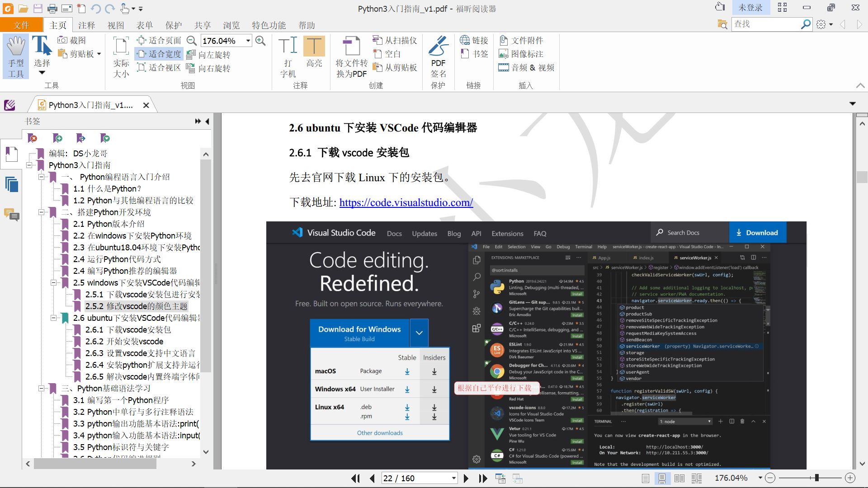
Task: Go to the last page with the status bar arrow
Action: point(483,478)
